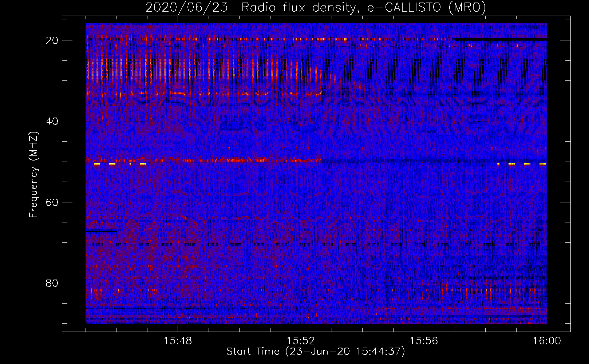
Task: Click the "80" frequency tick label
Action: point(52,283)
